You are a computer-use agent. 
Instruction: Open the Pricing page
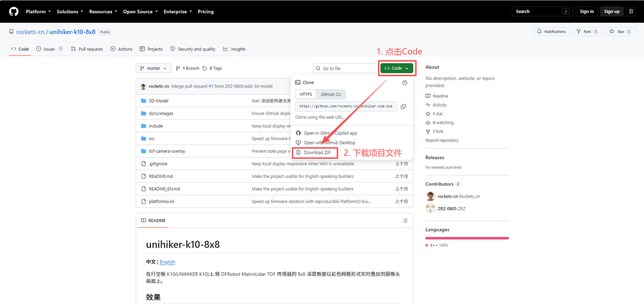click(205, 12)
